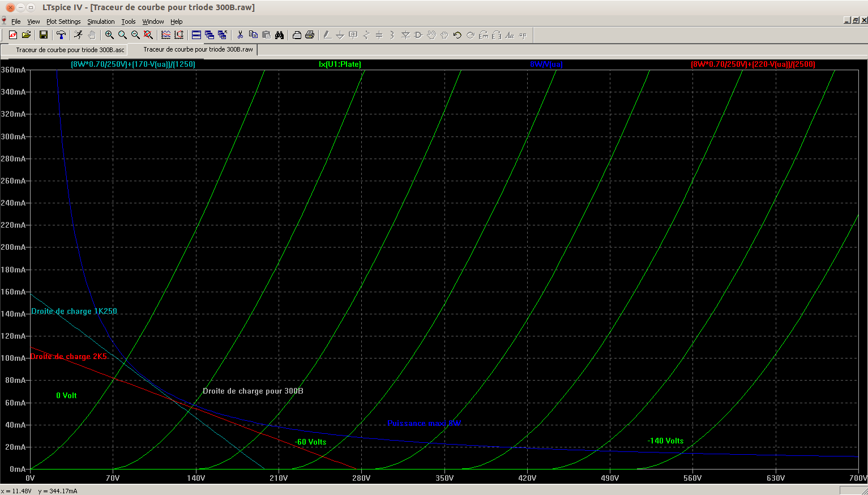The width and height of the screenshot is (868, 495).
Task: Save using the floppy disk icon
Action: (x=44, y=35)
